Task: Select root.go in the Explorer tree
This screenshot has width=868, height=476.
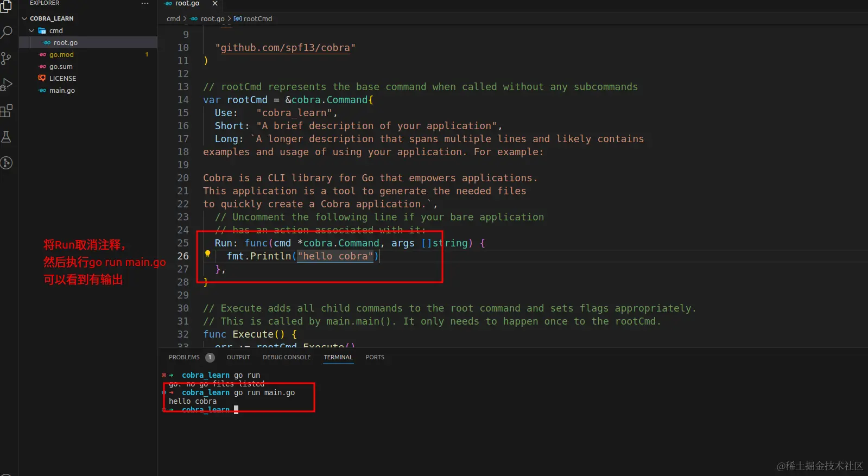Action: 88,42
